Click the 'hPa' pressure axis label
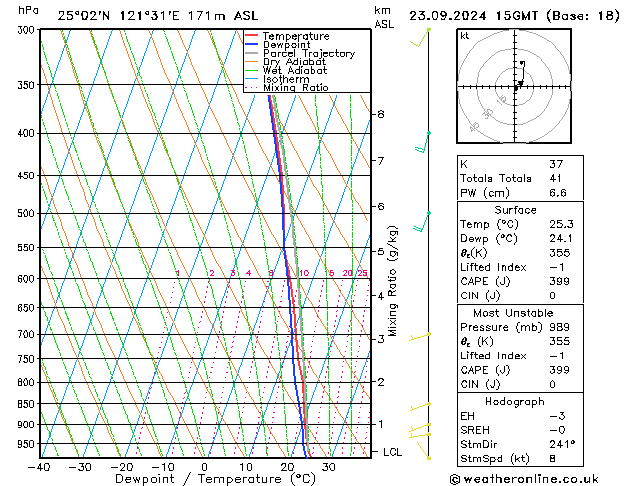The height and width of the screenshot is (486, 629). pyautogui.click(x=28, y=10)
